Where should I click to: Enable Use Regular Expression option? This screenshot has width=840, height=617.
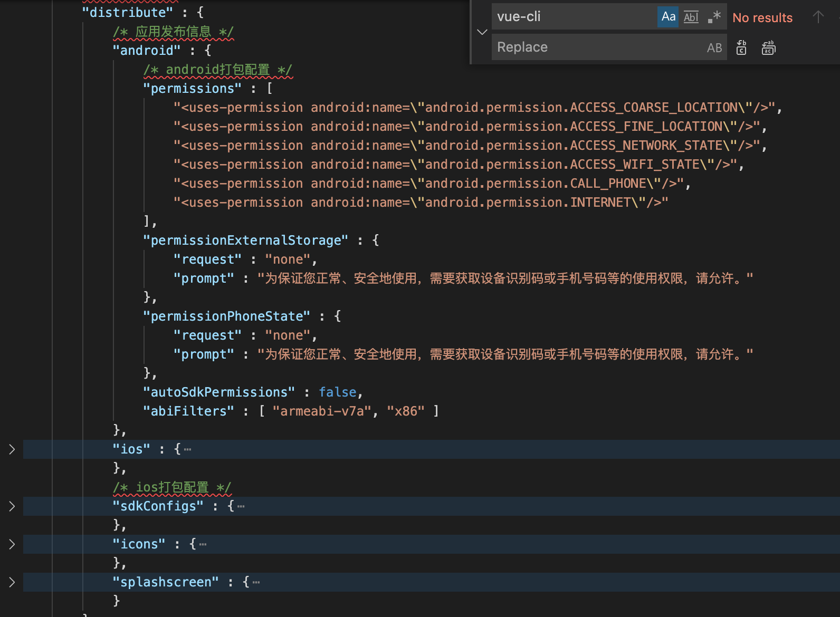(x=714, y=17)
